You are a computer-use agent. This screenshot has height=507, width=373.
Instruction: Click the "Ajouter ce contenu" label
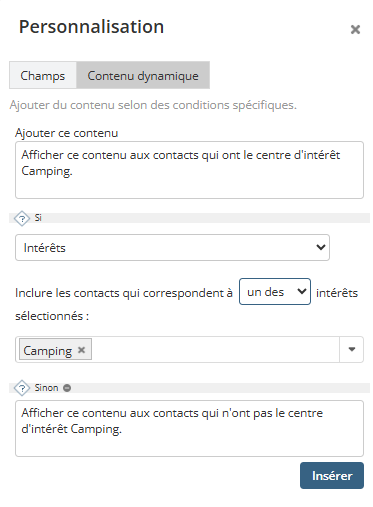point(66,133)
